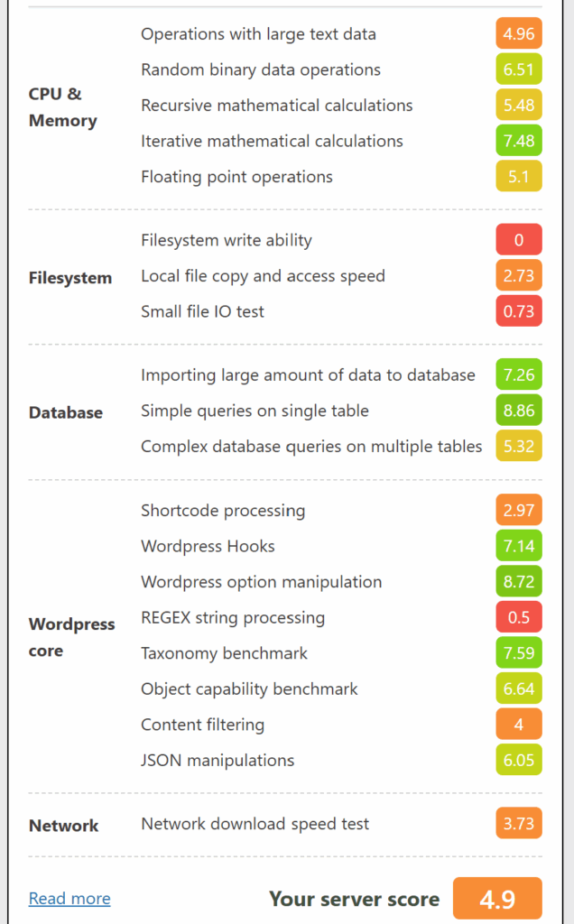The height and width of the screenshot is (924, 574).
Task: Select the 'Random binary data operations' row
Action: coord(340,69)
